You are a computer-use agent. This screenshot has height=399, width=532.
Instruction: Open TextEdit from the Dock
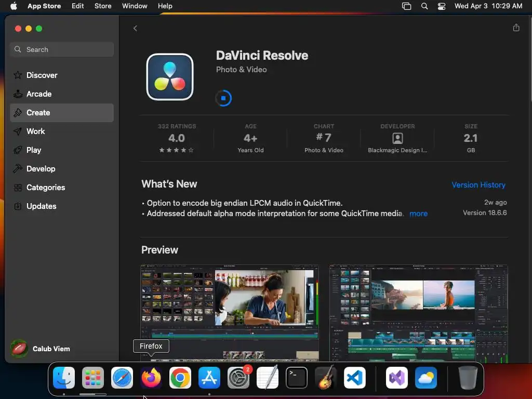pos(268,378)
